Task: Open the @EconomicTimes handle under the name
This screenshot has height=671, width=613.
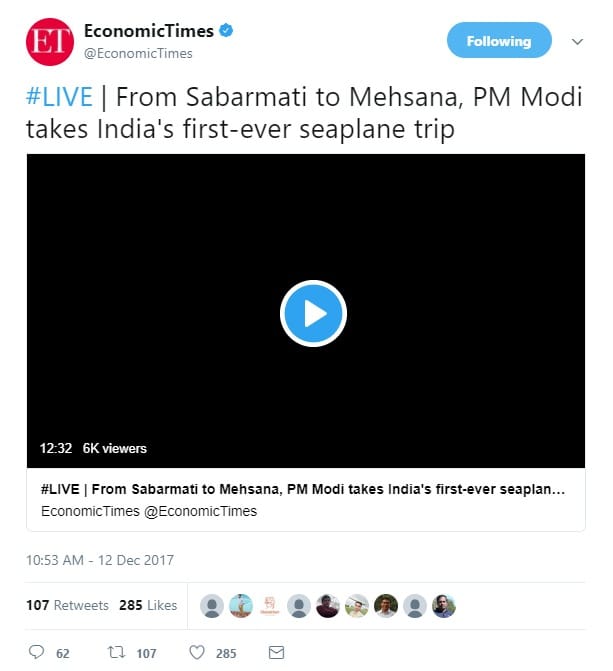Action: [x=138, y=53]
